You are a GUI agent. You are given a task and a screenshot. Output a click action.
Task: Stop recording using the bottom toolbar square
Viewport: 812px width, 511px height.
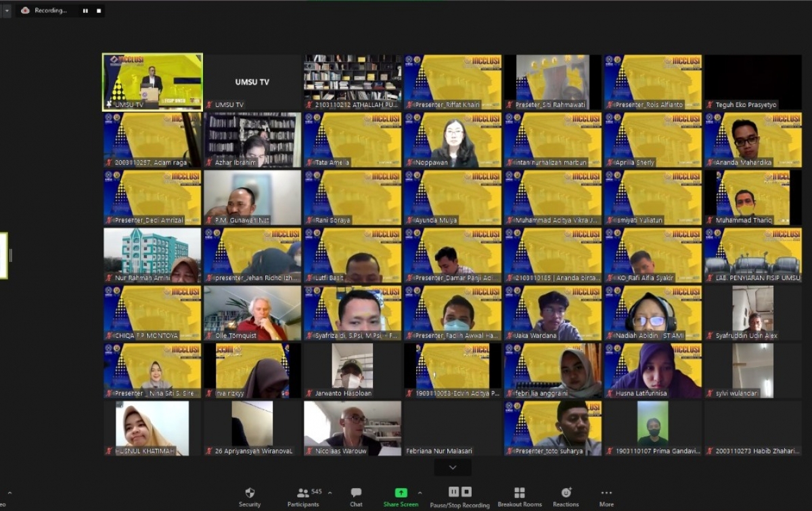pyautogui.click(x=466, y=492)
